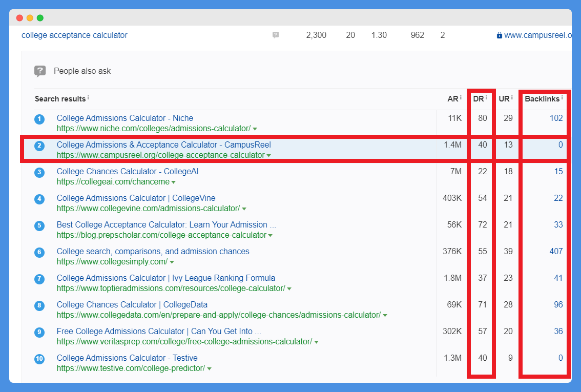
Task: Click the DR column info icon
Action: [x=486, y=97]
